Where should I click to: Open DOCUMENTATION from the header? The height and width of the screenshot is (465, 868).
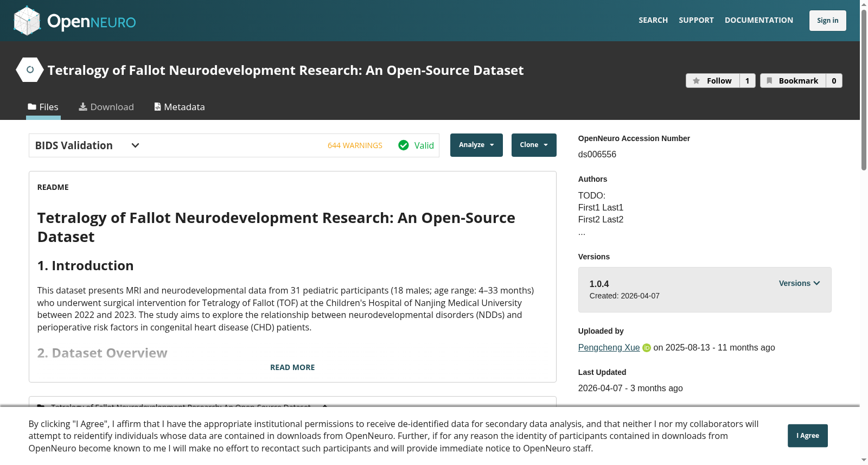(758, 20)
